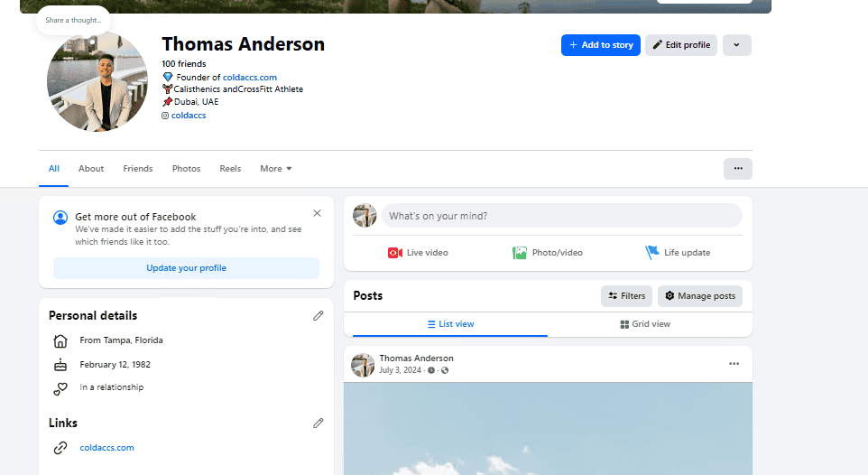Add a Photo/video post
Screen dimensions: 868x475
tap(548, 253)
